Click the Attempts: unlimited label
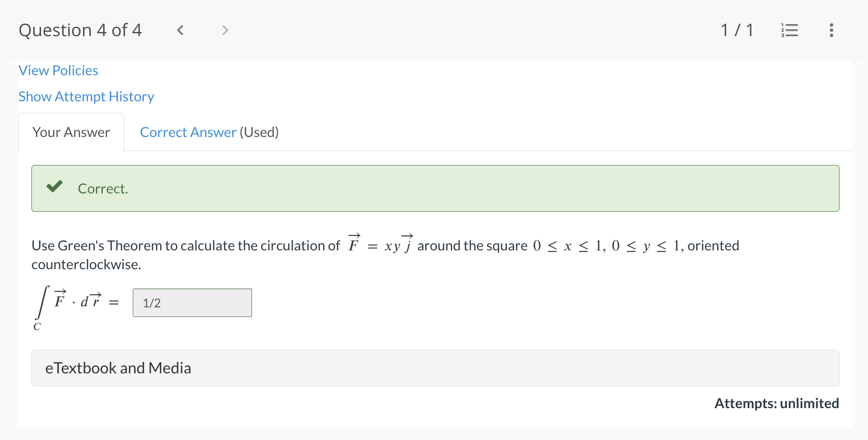Viewport: 868px width, 440px height. (776, 403)
